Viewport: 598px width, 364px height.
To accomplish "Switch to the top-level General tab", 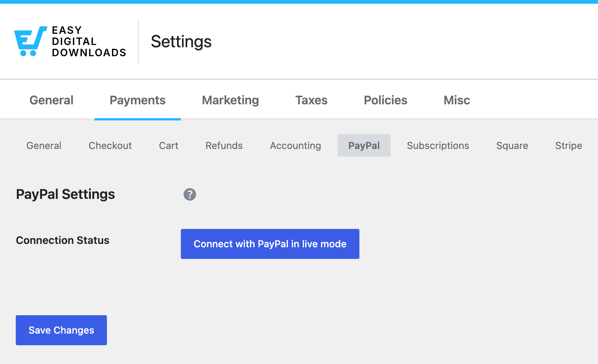I will tap(51, 100).
